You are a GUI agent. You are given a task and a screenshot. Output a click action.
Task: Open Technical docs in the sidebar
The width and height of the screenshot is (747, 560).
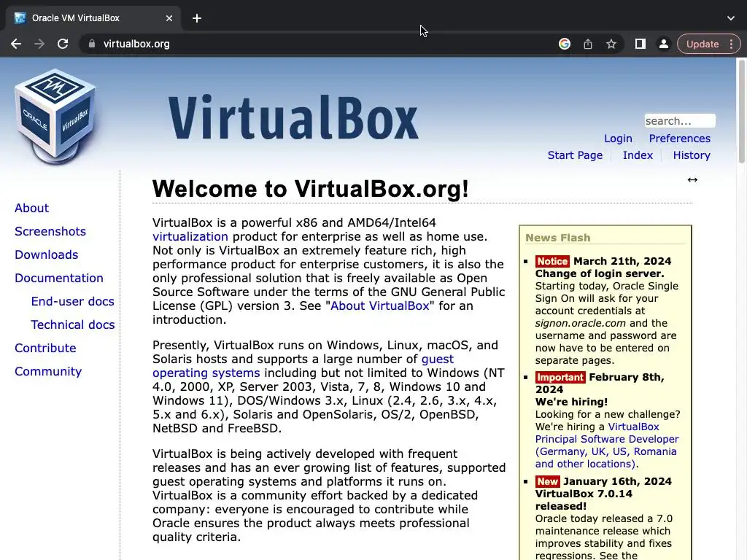coord(73,324)
